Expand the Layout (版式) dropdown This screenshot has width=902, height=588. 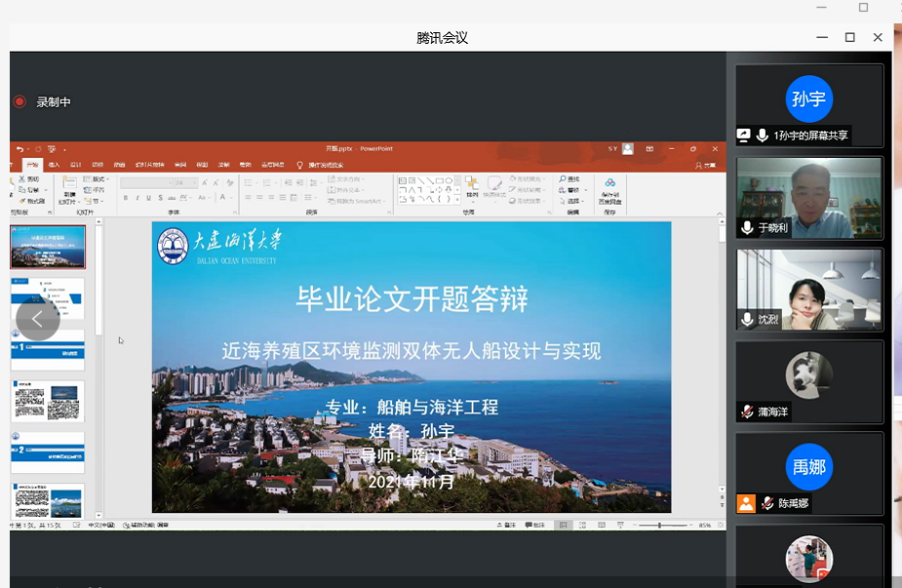[98, 179]
